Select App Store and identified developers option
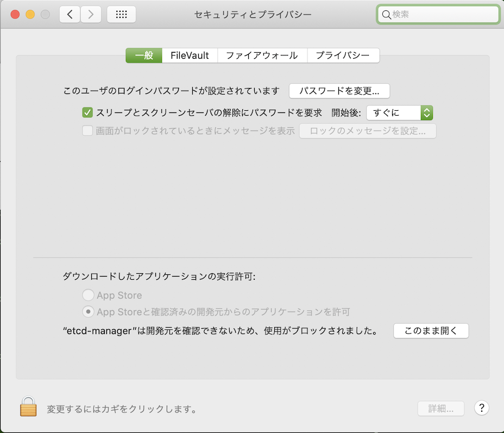Viewport: 504px width, 433px height. tap(87, 312)
